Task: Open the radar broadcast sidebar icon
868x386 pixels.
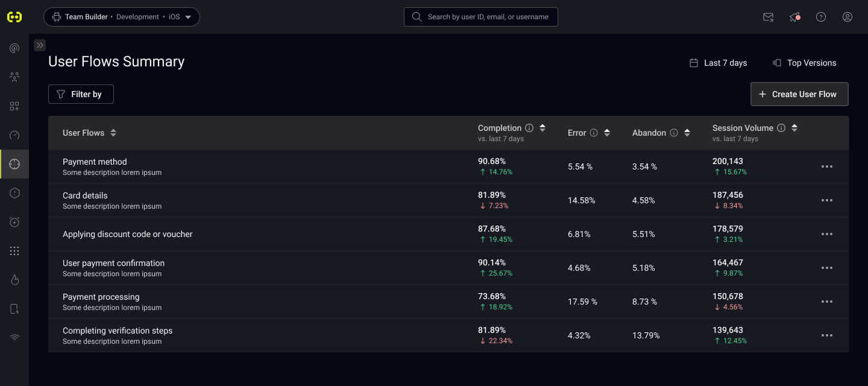Action: coord(14,48)
